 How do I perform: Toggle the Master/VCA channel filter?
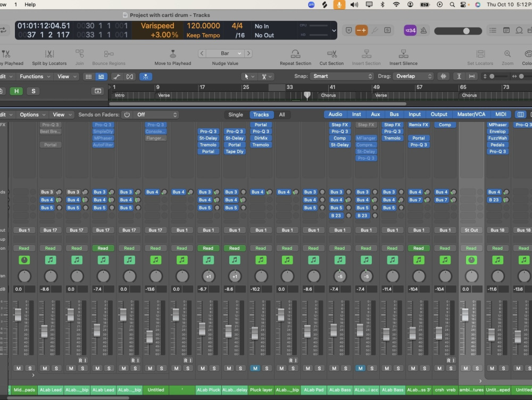coord(471,115)
